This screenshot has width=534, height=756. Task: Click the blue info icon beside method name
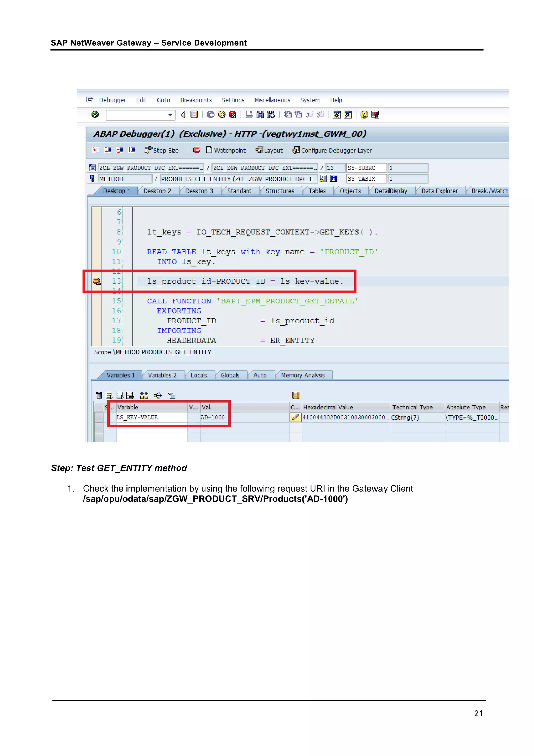pos(334,178)
